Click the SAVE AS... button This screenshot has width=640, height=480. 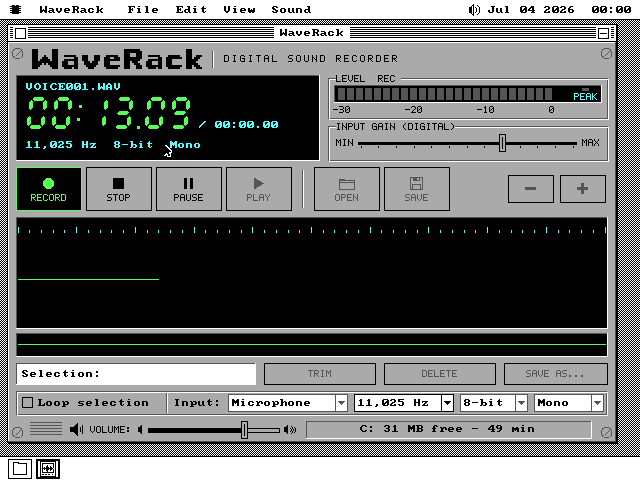click(x=556, y=374)
